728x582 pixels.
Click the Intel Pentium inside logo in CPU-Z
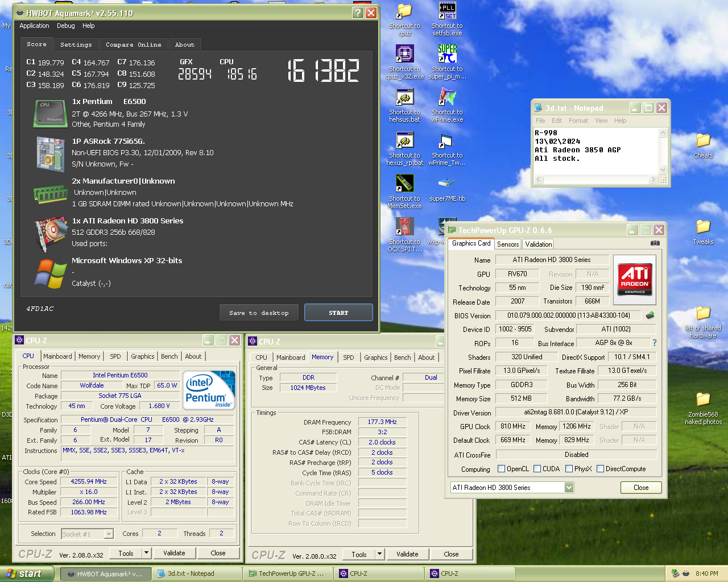click(x=209, y=389)
